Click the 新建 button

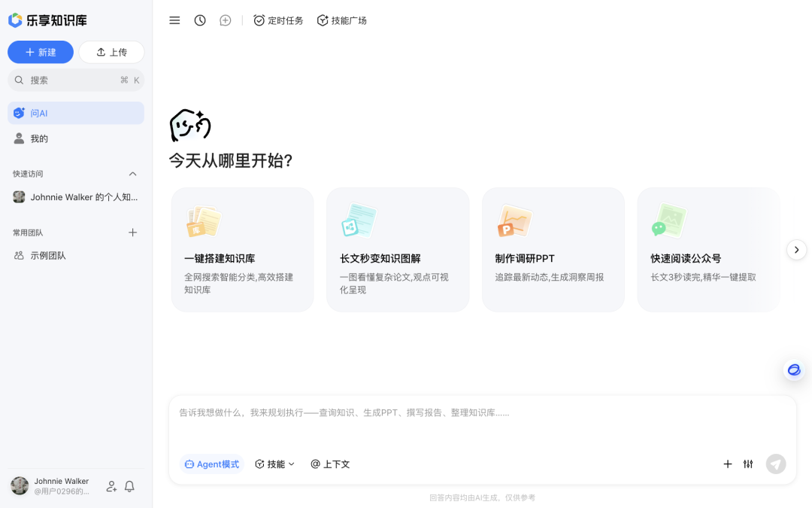pyautogui.click(x=41, y=52)
